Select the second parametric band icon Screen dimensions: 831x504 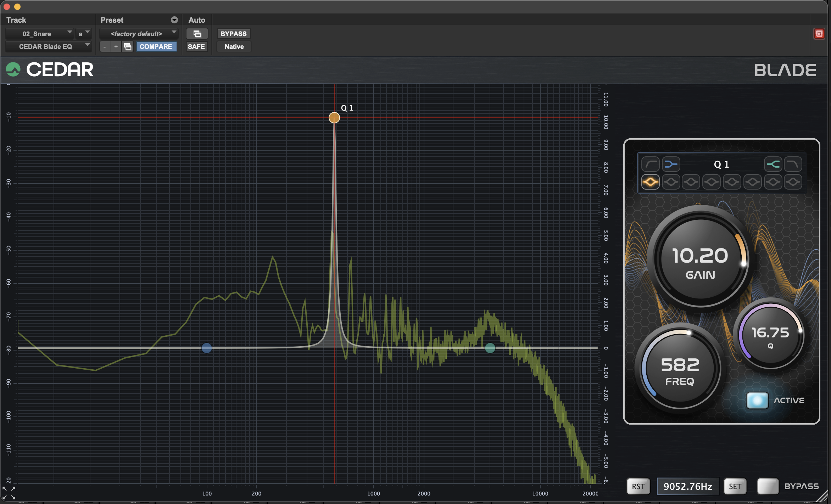(x=671, y=182)
